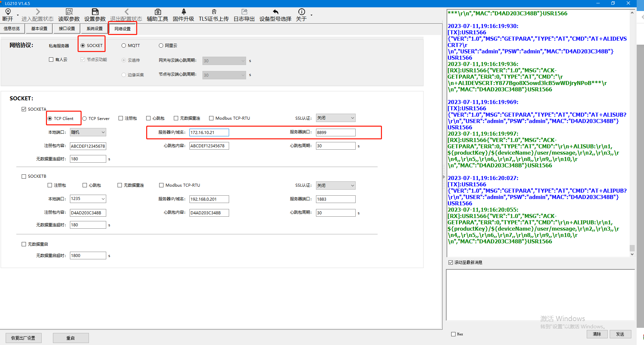Click the 读取参数 read parameters icon
The height and width of the screenshot is (345, 644).
(x=69, y=12)
